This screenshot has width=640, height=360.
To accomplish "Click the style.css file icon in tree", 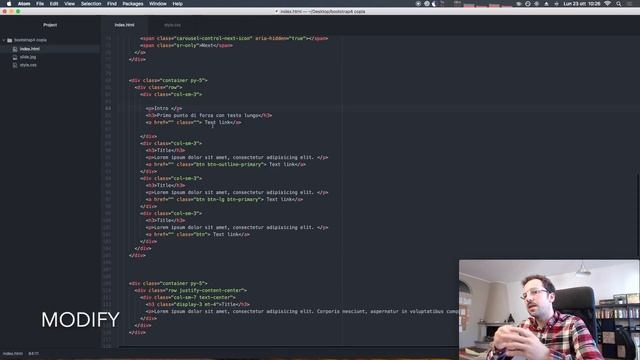I will click(x=15, y=65).
